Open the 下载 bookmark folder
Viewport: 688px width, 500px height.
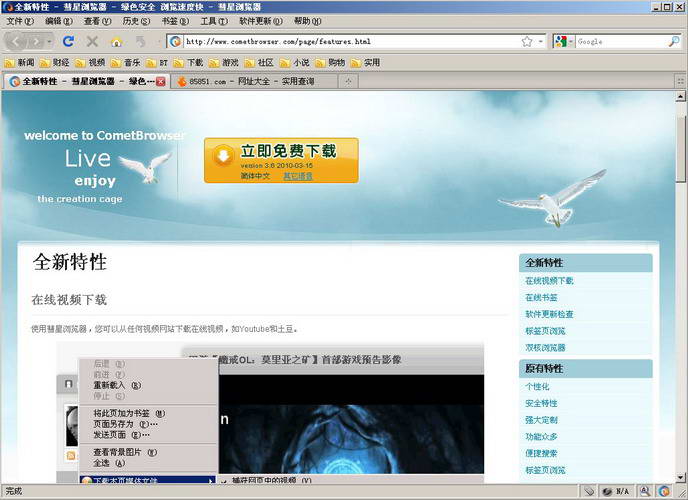pos(188,63)
